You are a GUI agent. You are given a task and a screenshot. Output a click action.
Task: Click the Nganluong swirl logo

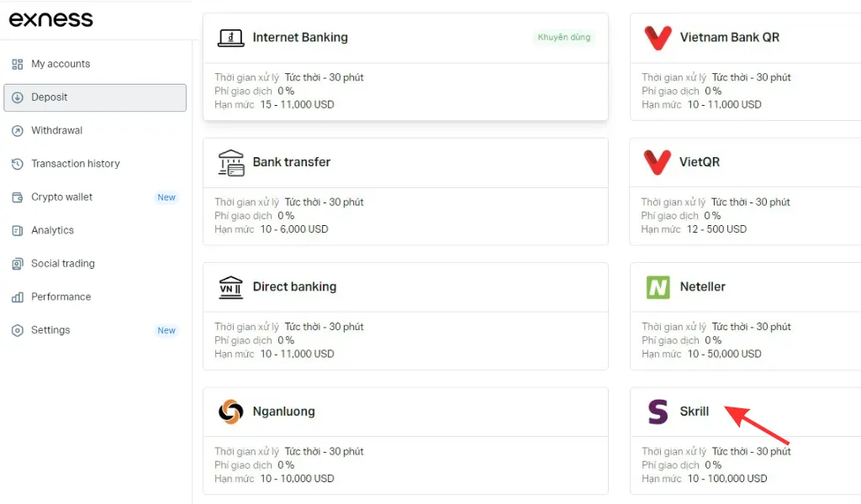pyautogui.click(x=230, y=412)
